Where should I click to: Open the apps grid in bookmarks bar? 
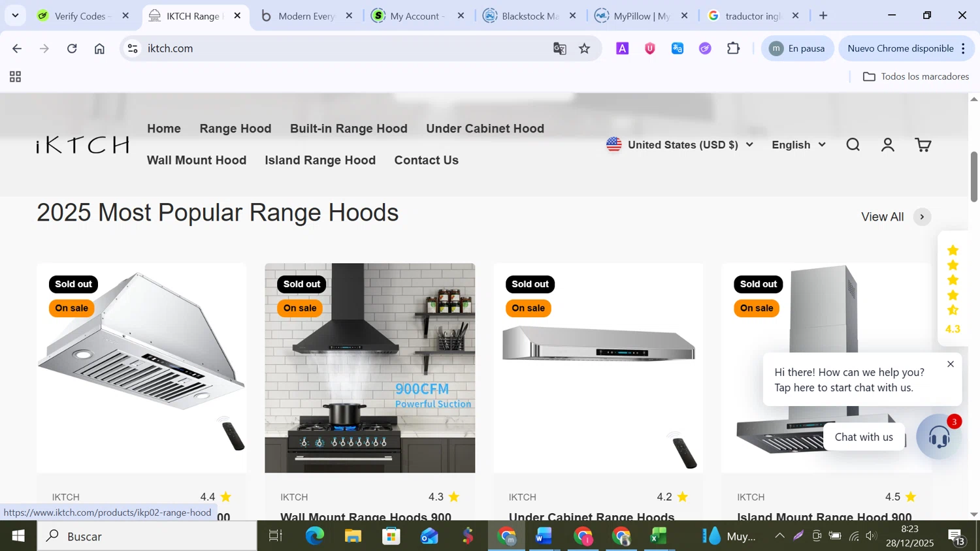tap(16, 77)
